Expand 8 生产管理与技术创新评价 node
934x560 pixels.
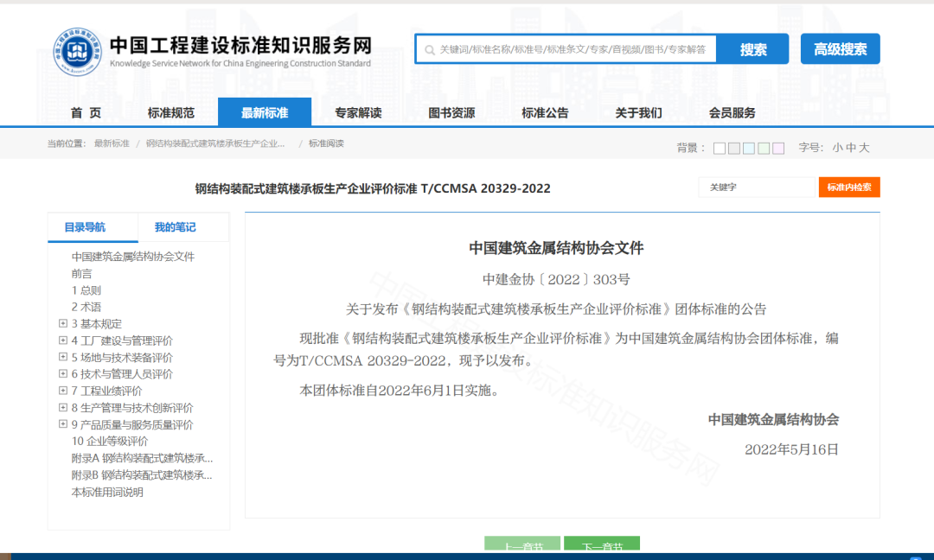click(62, 407)
